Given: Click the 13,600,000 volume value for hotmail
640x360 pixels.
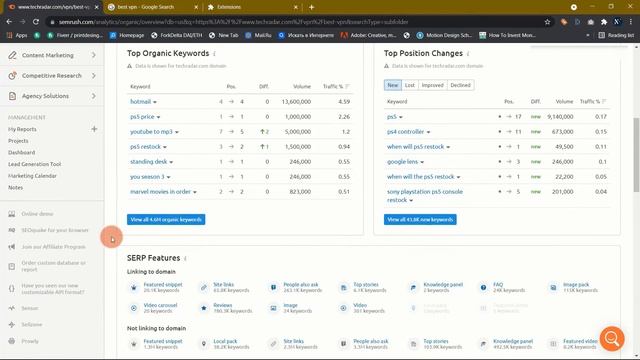Looking at the screenshot, I should coord(296,102).
